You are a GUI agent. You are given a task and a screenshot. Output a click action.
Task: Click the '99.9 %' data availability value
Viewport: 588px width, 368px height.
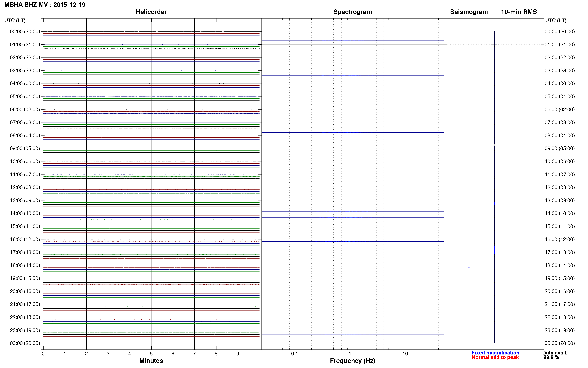(552, 357)
